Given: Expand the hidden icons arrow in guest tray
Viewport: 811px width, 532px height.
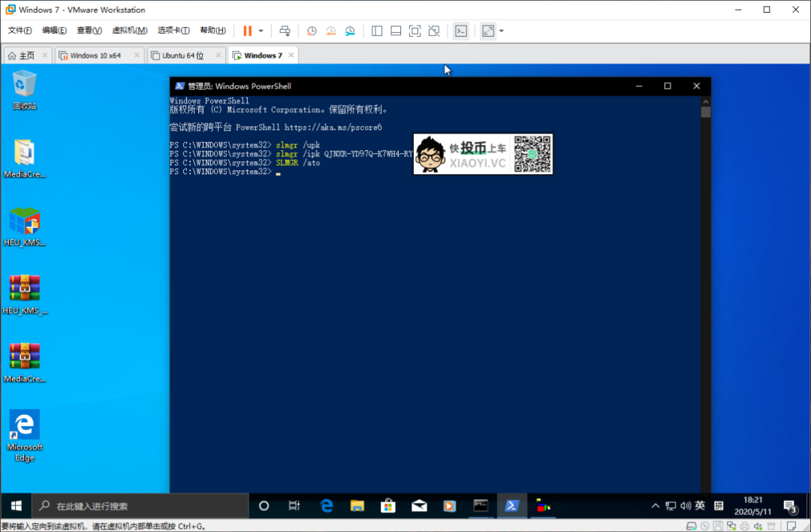Looking at the screenshot, I should 656,506.
